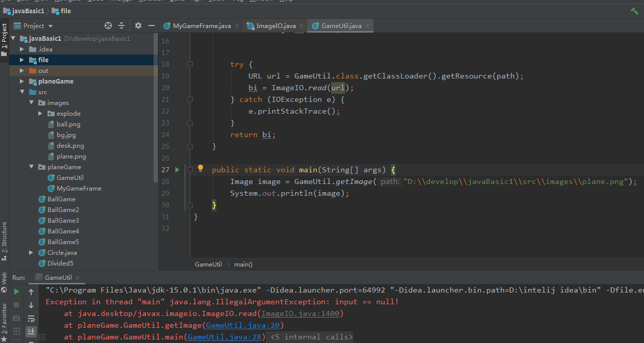
Task: Click the collapse all icon in Project panel
Action: pos(121,25)
